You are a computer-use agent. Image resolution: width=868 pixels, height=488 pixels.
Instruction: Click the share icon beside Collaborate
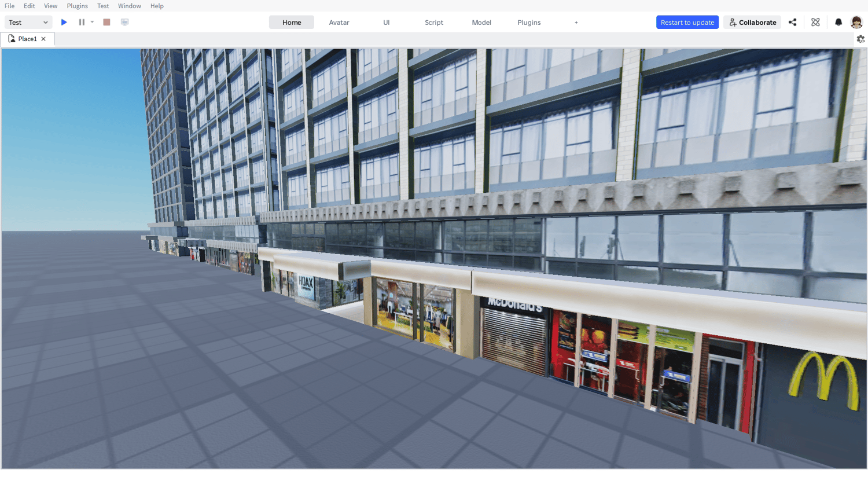click(x=793, y=23)
